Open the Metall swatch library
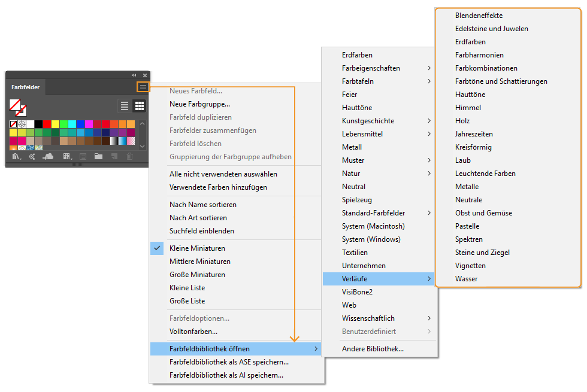 (379, 147)
